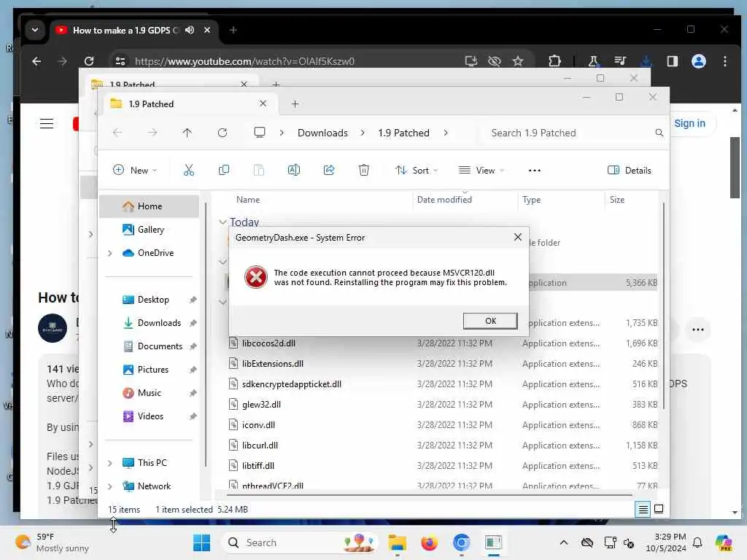Screen dimensions: 747x560
Task: Bookmark the YouTube page with the star icon
Action: (x=518, y=61)
